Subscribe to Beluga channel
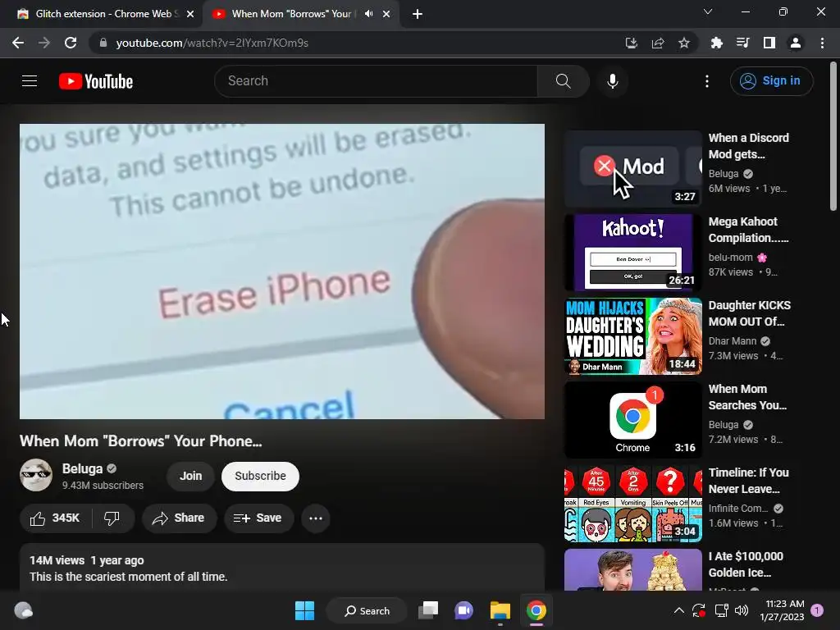 pyautogui.click(x=260, y=477)
